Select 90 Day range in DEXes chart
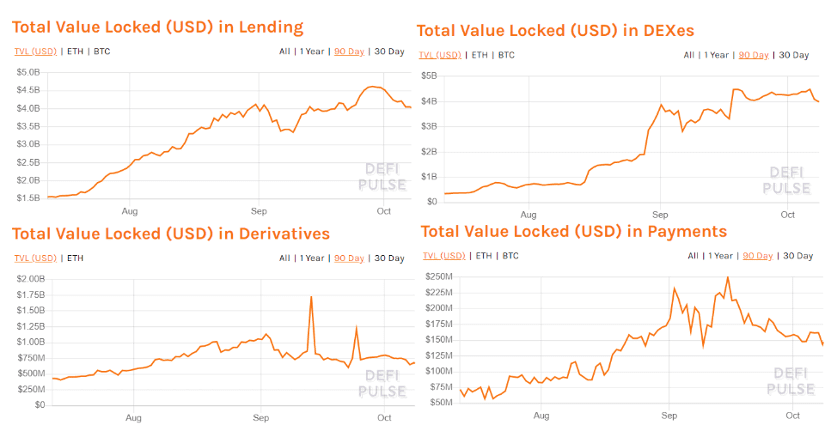Image resolution: width=832 pixels, height=432 pixels. point(753,55)
